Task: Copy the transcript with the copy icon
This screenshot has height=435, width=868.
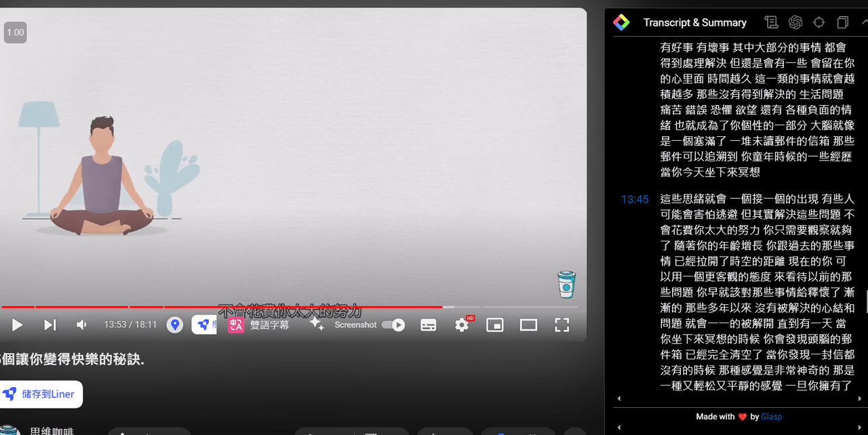Action: point(843,22)
